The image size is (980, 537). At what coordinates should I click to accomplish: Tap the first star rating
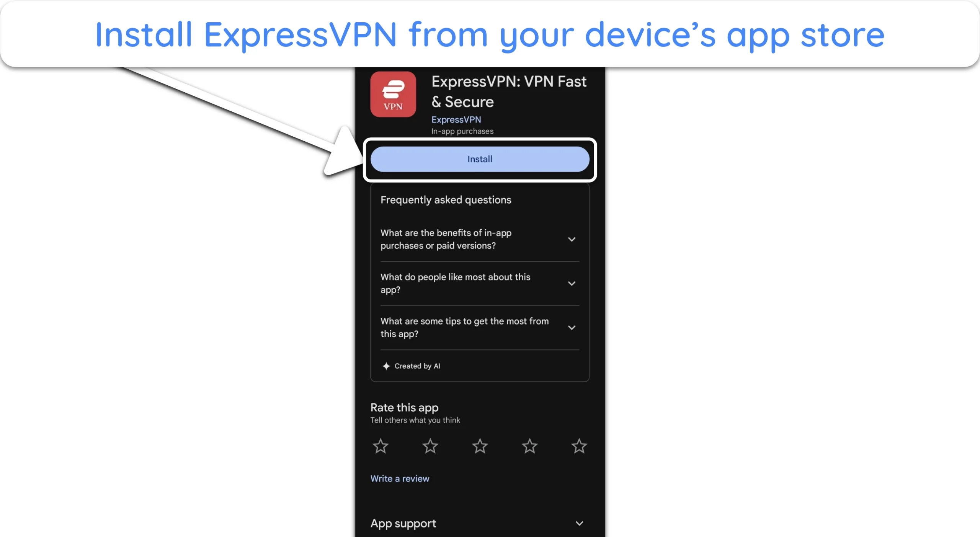[380, 446]
